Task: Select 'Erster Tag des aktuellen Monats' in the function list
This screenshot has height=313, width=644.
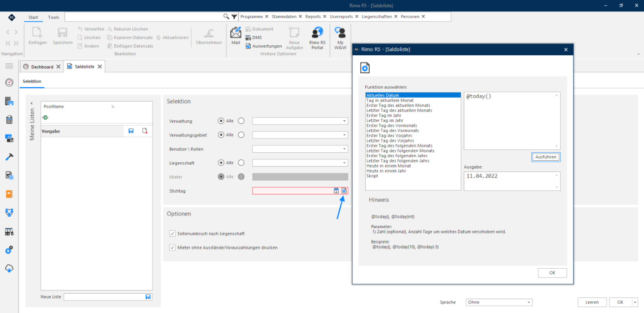Action: point(398,105)
